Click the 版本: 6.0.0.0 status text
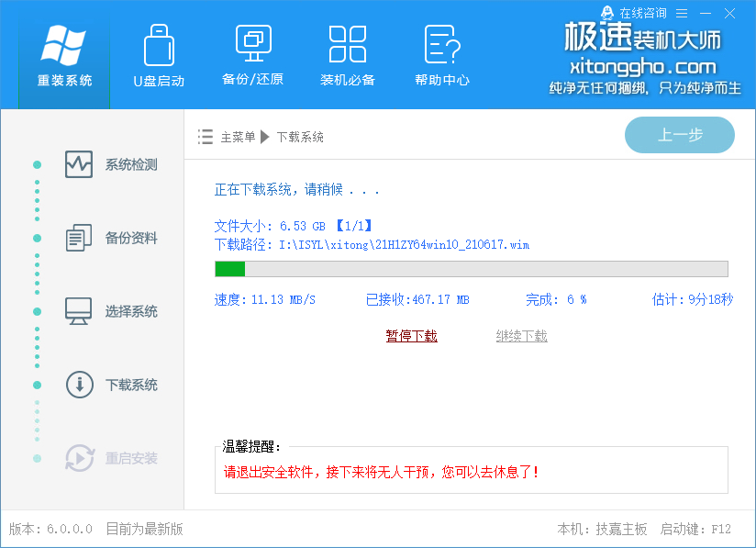 click(50, 530)
